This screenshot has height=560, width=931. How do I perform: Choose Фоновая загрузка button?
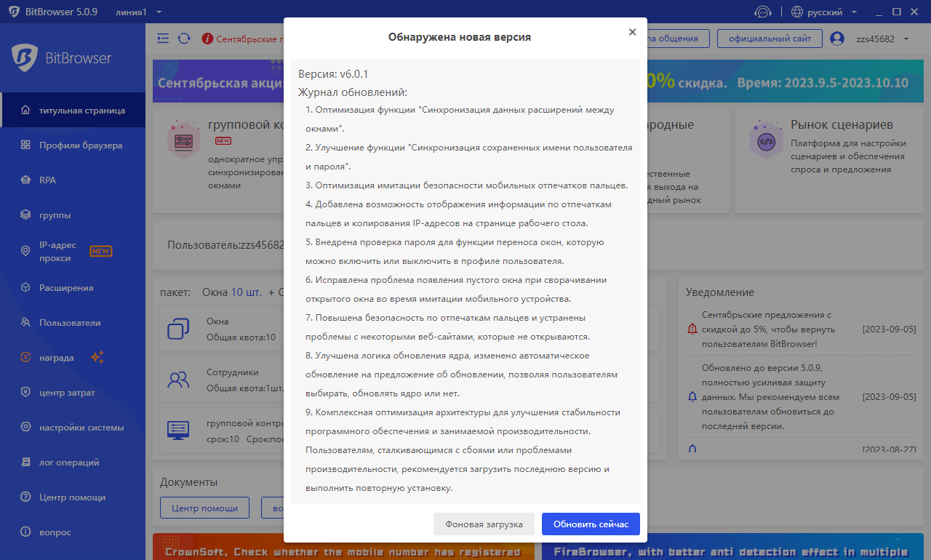click(484, 524)
